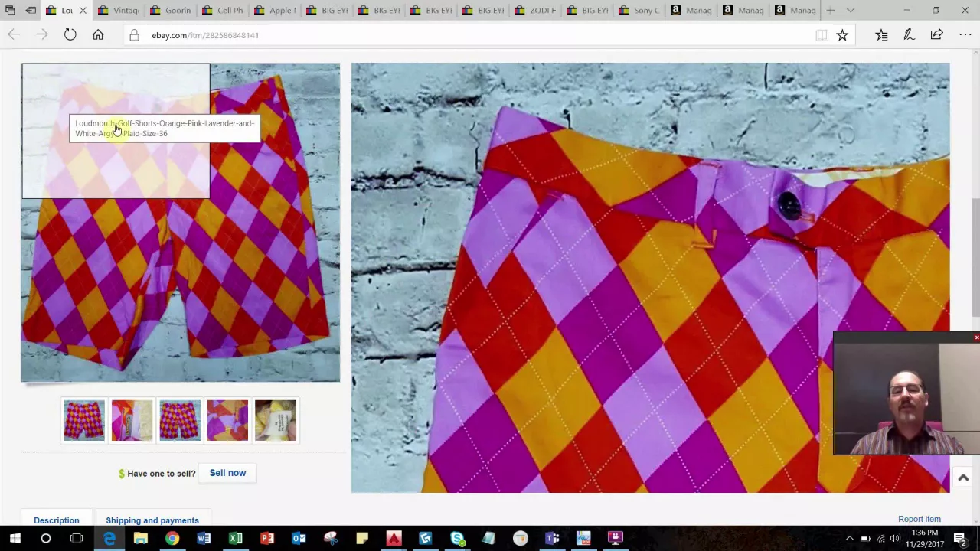Open Sticky Notes from taskbar

[362, 539]
